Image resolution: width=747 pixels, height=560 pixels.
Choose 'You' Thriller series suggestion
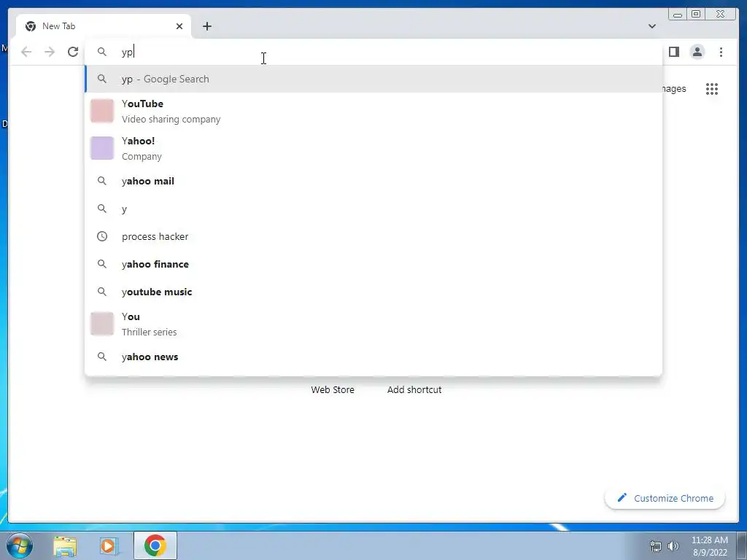(373, 324)
